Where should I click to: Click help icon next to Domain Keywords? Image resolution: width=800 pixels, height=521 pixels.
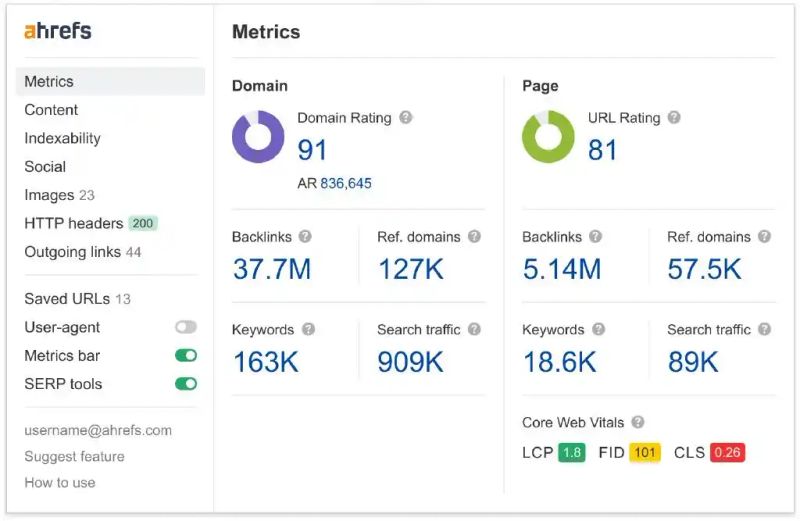[308, 330]
